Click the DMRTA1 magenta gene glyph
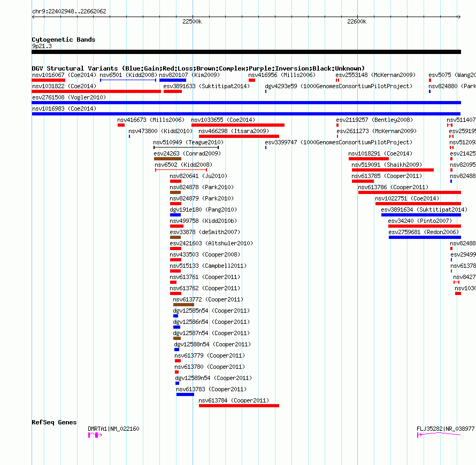 pyautogui.click(x=95, y=435)
